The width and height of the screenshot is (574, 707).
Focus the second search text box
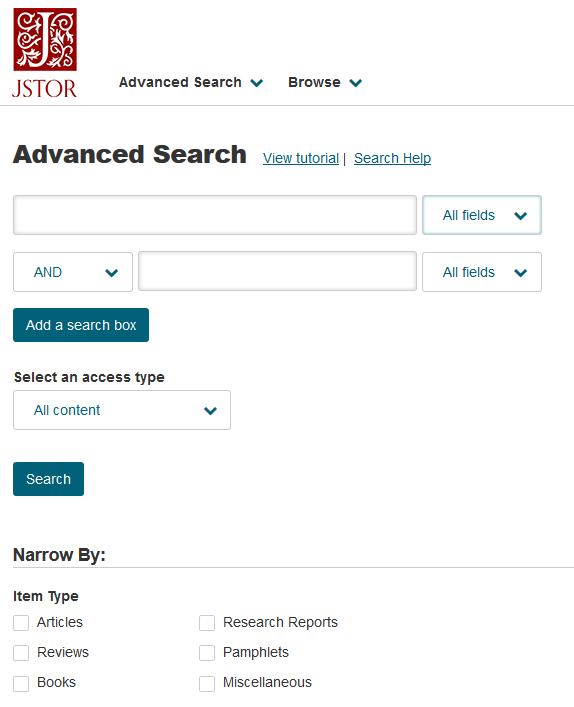(x=277, y=271)
